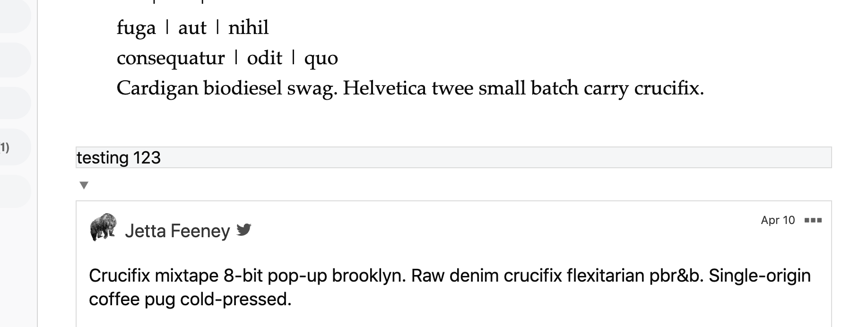Click the "coffee pug cold-pressed." line

tap(190, 299)
